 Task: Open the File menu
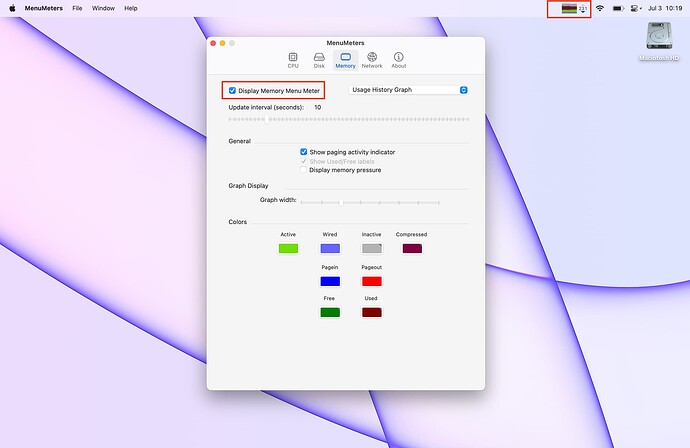click(77, 8)
